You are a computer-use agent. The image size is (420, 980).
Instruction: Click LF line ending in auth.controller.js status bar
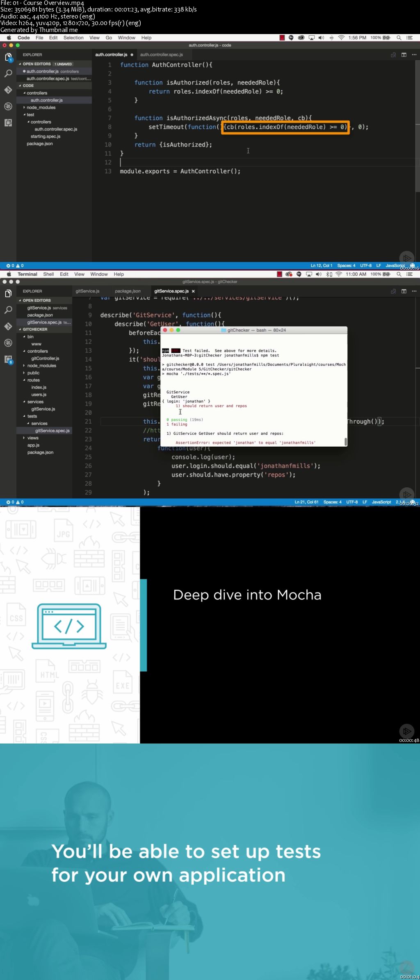tap(379, 266)
